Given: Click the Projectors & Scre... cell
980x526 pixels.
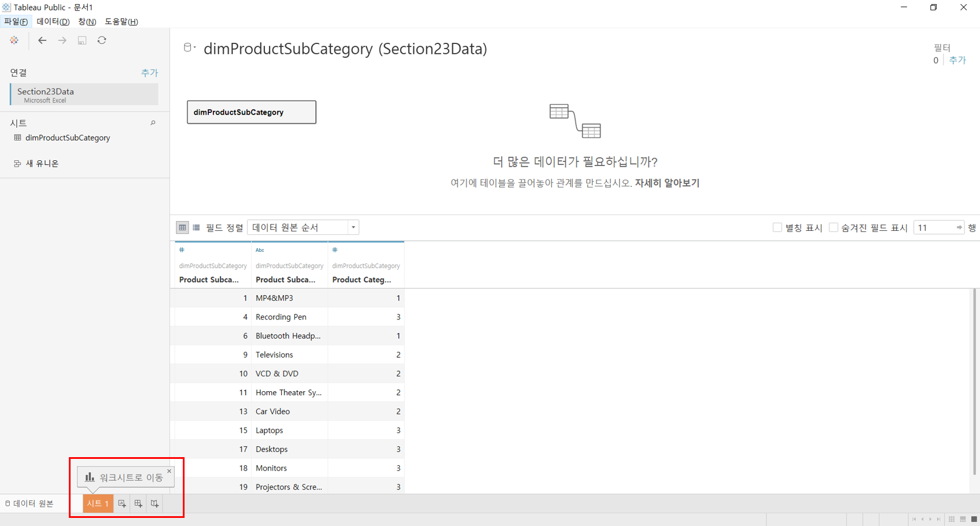Looking at the screenshot, I should 289,487.
